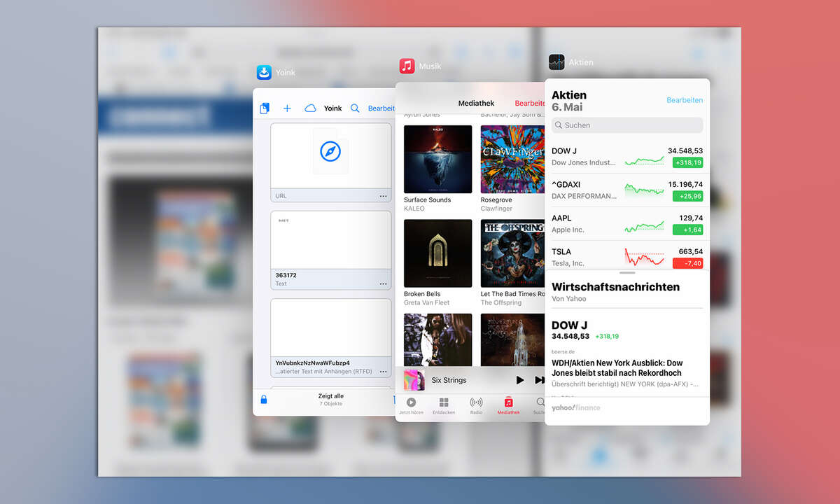840x504 pixels.
Task: Click Bearbeiten in the Aktien card
Action: click(685, 100)
